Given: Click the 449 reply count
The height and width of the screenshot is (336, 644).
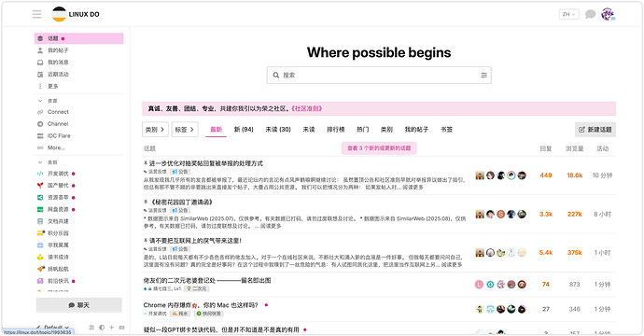Looking at the screenshot, I should point(546,175).
